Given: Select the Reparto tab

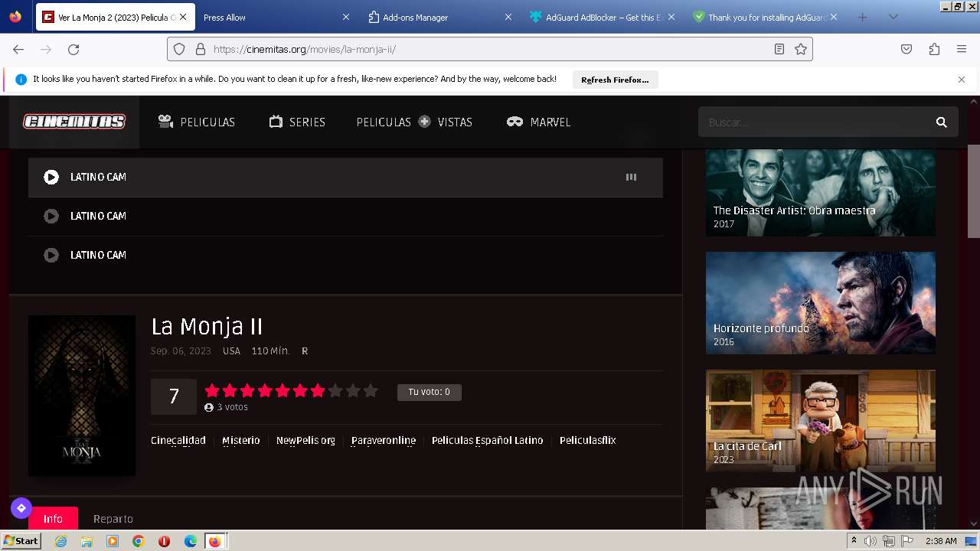Looking at the screenshot, I should (113, 518).
